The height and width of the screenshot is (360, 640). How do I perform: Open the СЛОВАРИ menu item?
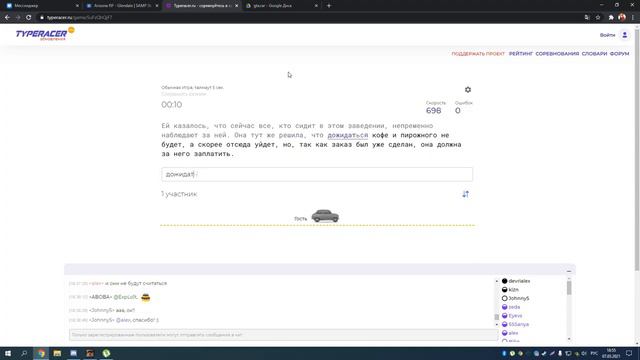[594, 54]
